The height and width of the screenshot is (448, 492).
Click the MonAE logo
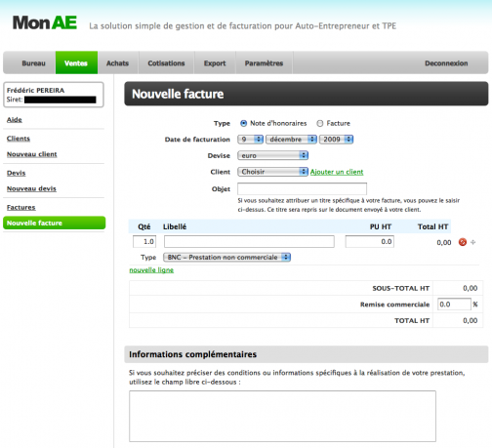(x=45, y=23)
